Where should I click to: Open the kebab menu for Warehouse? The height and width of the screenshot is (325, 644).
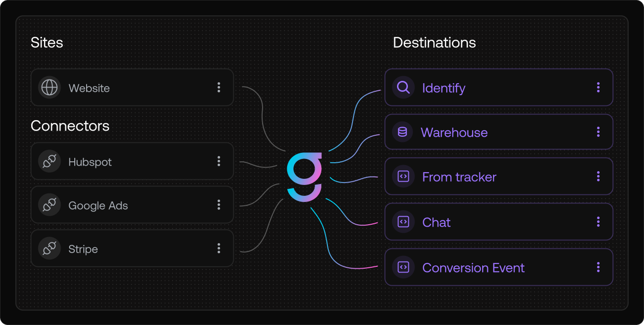(x=598, y=132)
